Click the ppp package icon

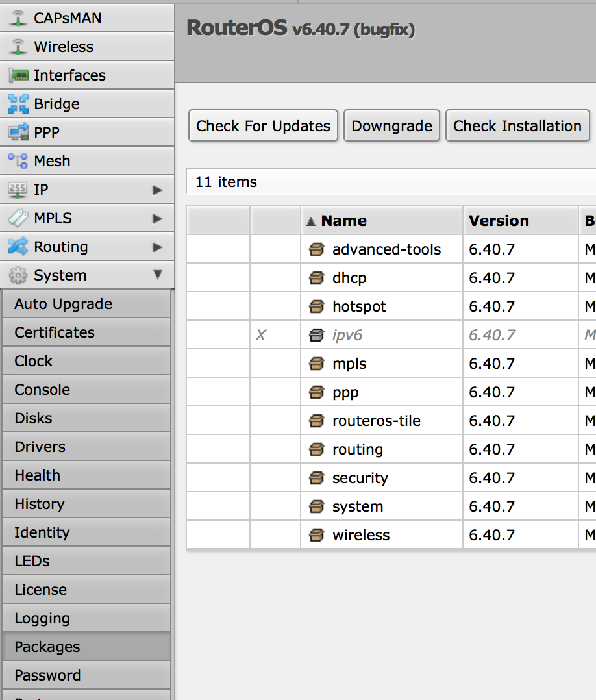pos(317,392)
